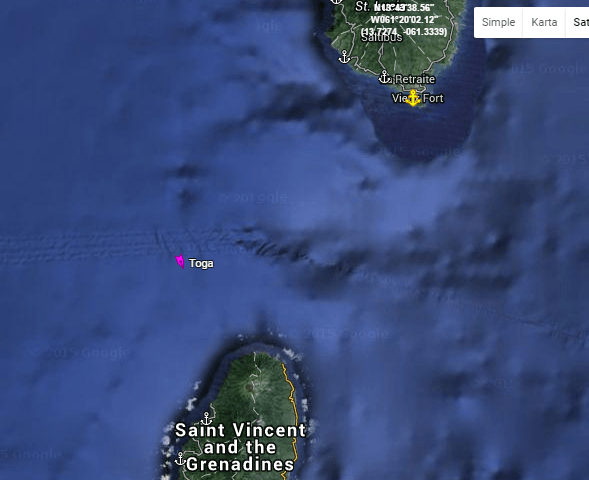
Task: Click the W061°20'02.12" longitude text
Action: pyautogui.click(x=403, y=20)
